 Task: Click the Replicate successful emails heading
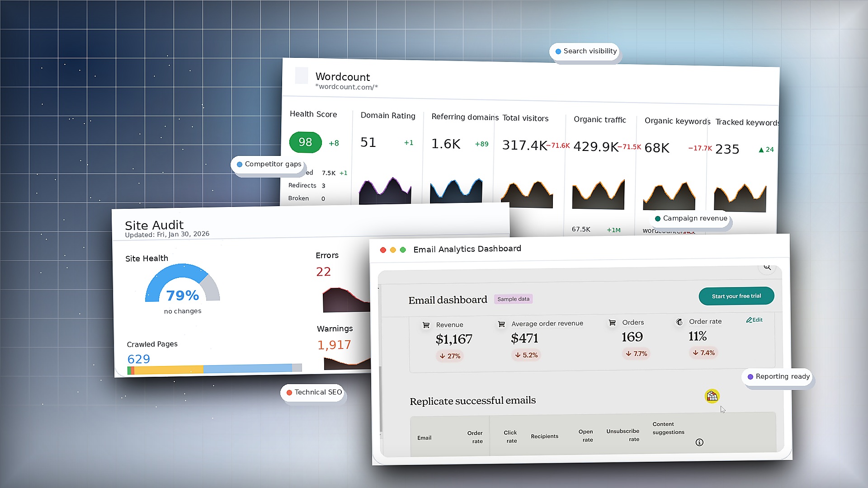pos(472,401)
